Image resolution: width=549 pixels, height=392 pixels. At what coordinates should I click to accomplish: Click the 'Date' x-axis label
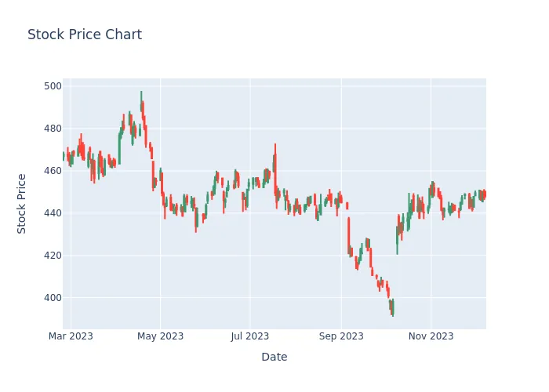(274, 357)
